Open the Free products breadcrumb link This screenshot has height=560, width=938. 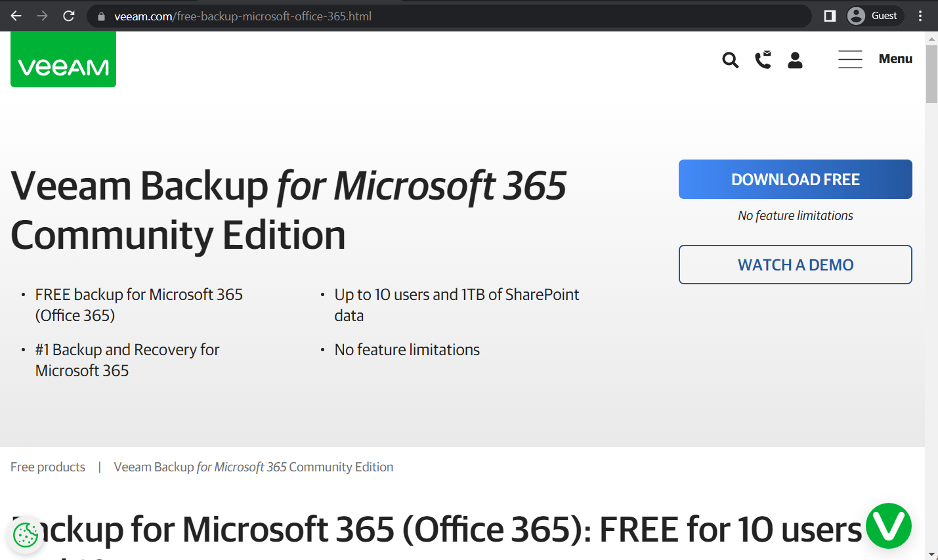47,467
